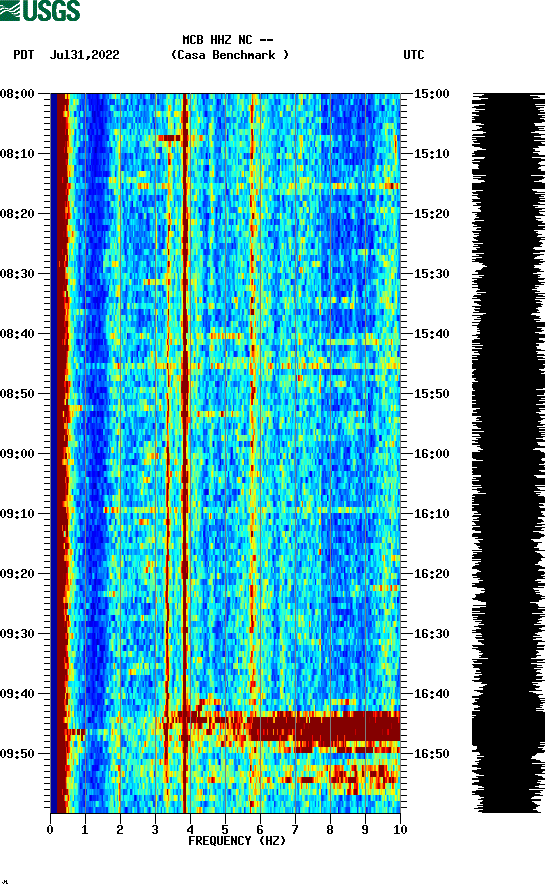Screen dimensions: 552x893
Task: Click the '15:30' UTC time label
Action: 431,273
